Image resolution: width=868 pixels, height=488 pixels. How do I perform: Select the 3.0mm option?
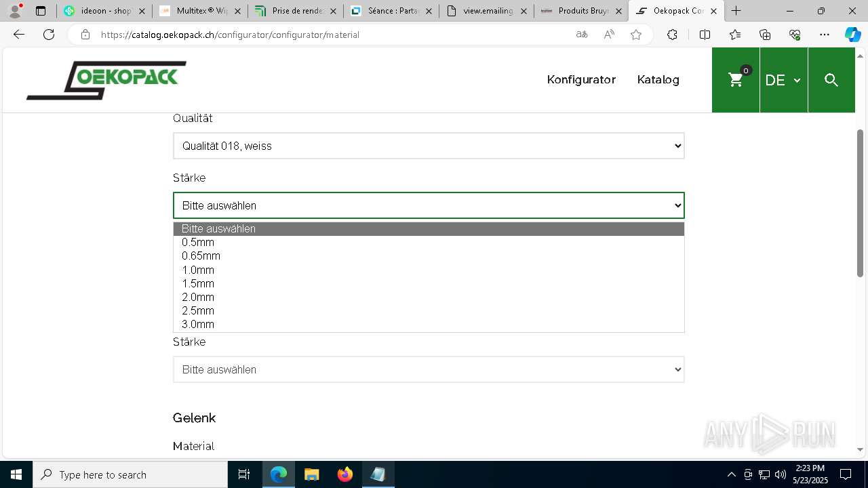(429, 324)
